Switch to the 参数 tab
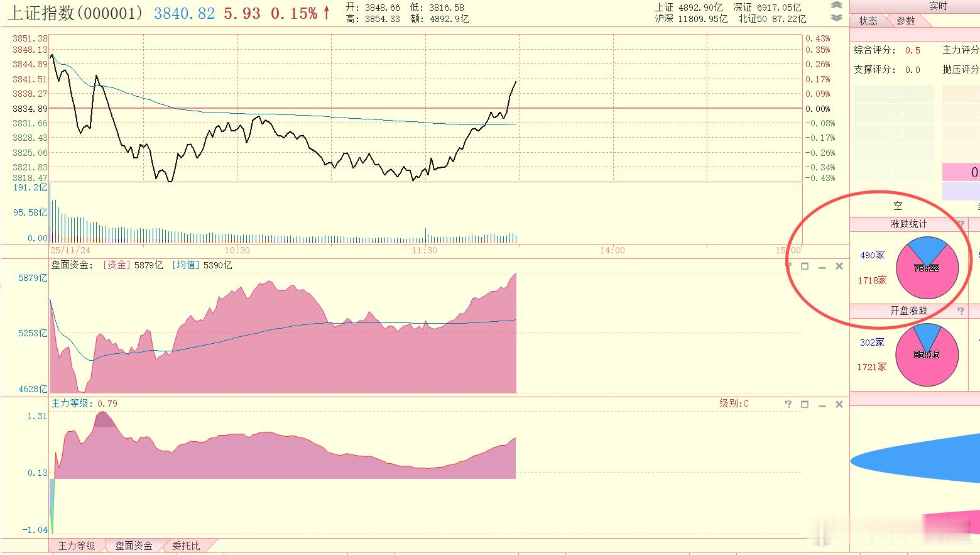Screen dimensions: 980x555 point(905,21)
